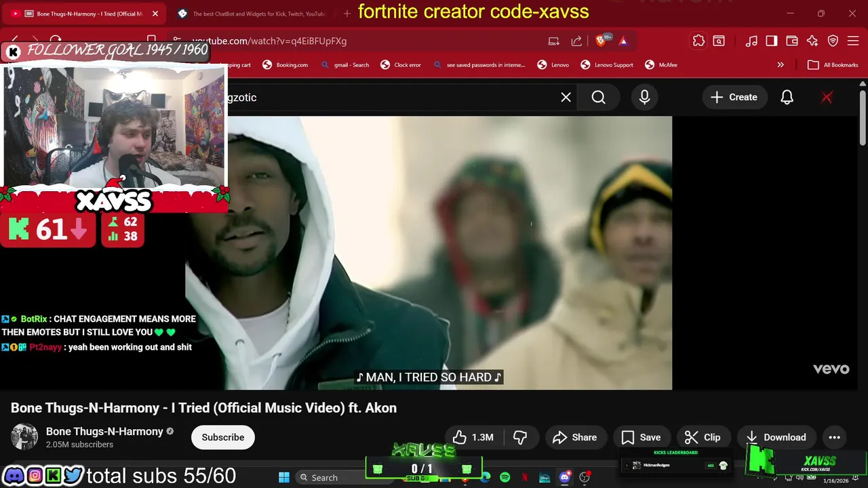Open Brave VPN shield icon
Viewport: 868px width, 488px height.
click(x=833, y=41)
